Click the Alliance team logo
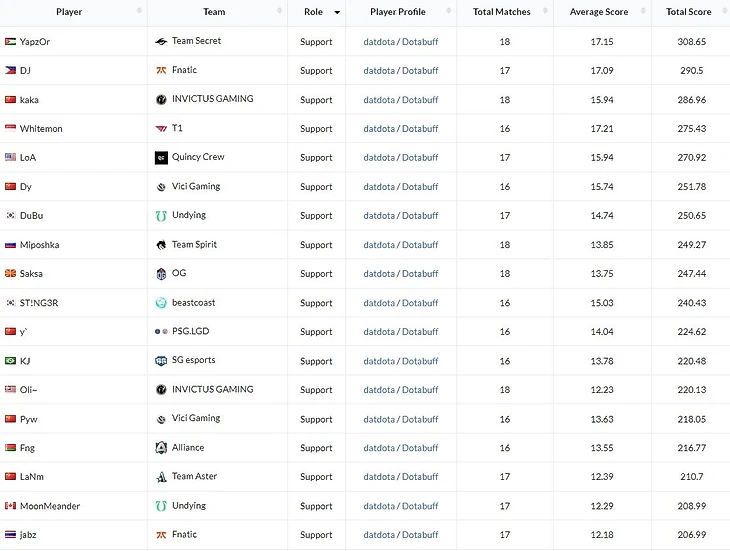Screen dimensions: 730x551 [x=161, y=447]
